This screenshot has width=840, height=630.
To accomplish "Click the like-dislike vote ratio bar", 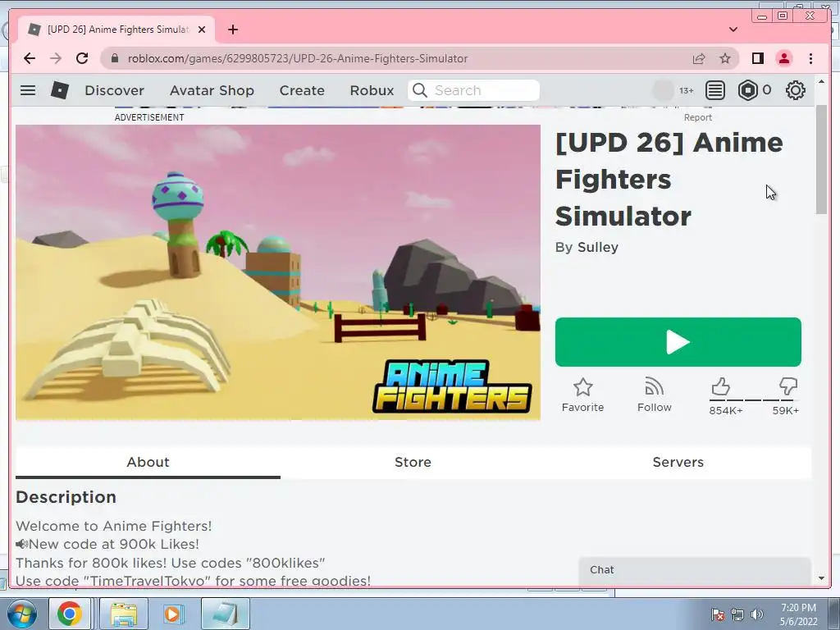I will 754,400.
